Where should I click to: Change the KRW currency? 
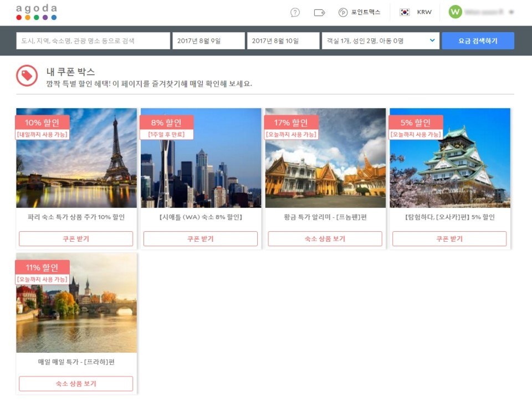pos(424,12)
